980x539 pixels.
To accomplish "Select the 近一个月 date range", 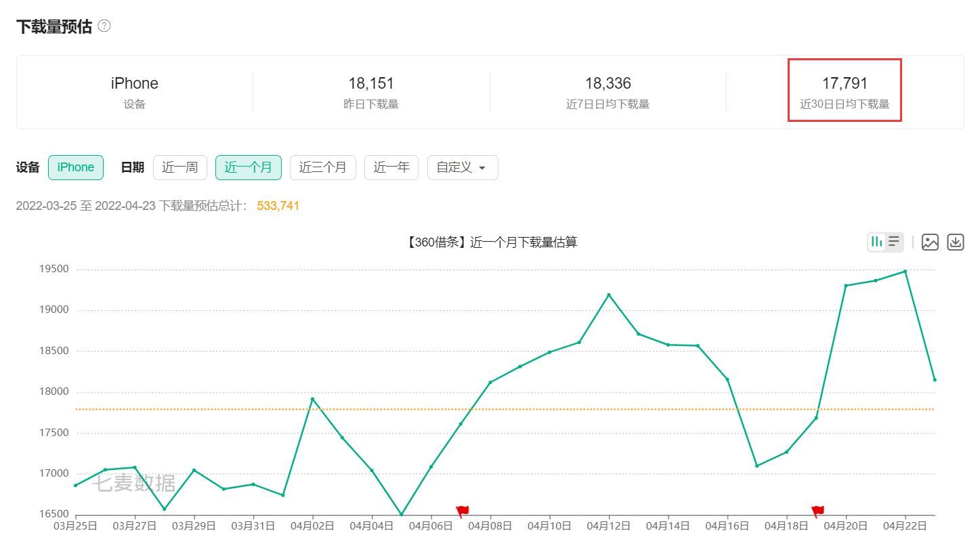I will tap(249, 167).
